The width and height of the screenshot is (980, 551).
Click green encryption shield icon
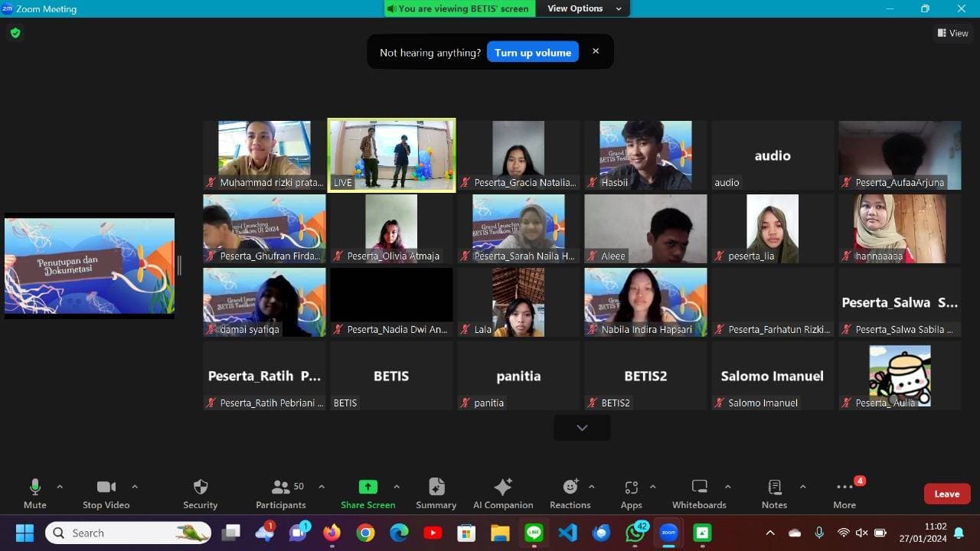click(x=15, y=33)
